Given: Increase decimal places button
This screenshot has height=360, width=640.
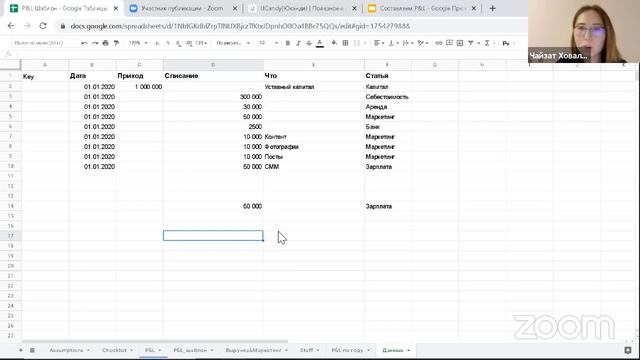Looking at the screenshot, I should click(x=189, y=43).
